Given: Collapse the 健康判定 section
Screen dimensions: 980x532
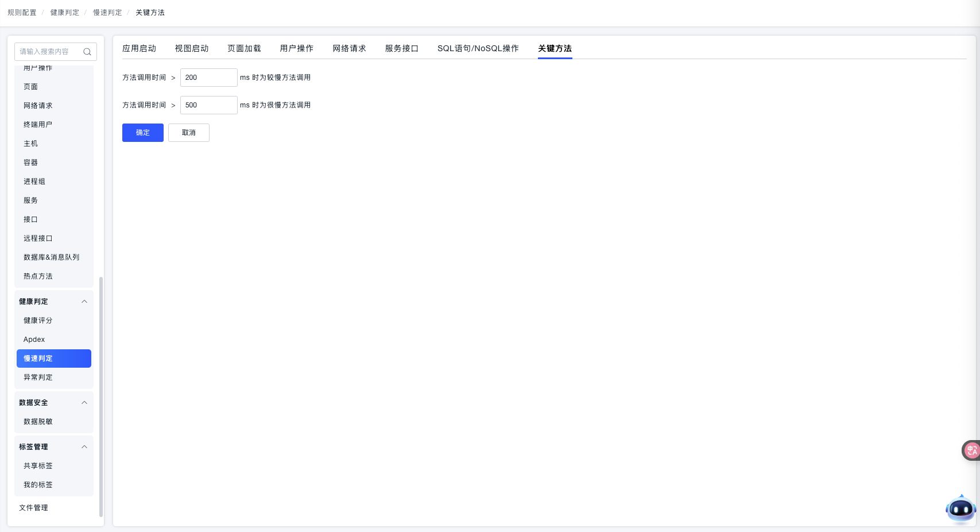Looking at the screenshot, I should (84, 302).
